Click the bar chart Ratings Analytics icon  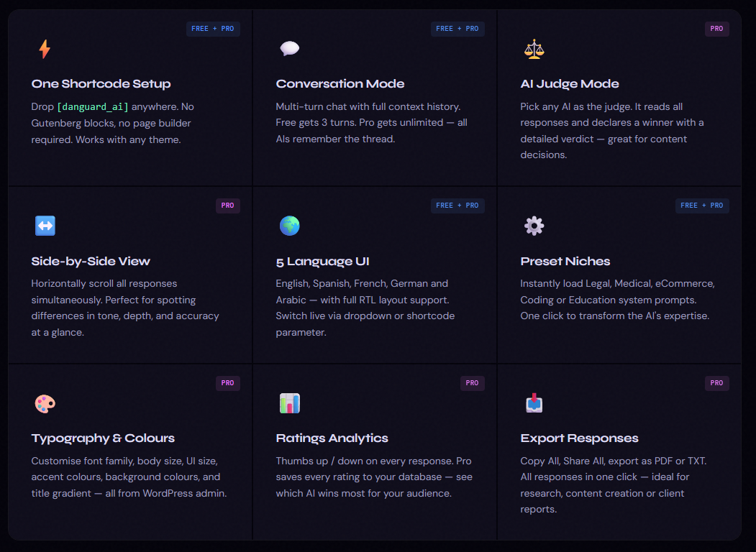pos(289,403)
